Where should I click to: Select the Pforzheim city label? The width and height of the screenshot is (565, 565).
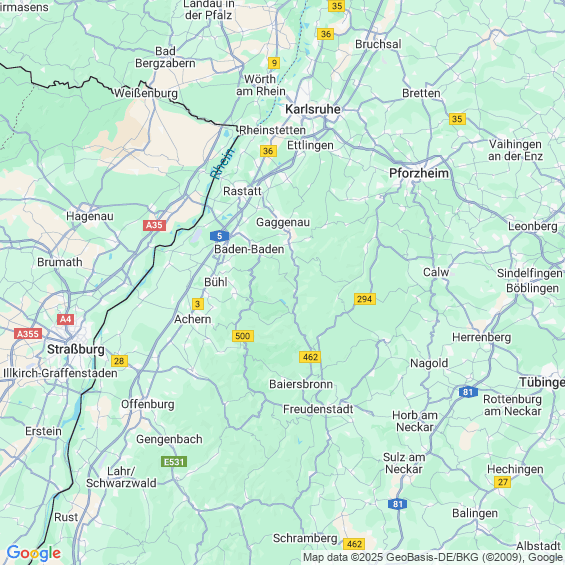(419, 173)
